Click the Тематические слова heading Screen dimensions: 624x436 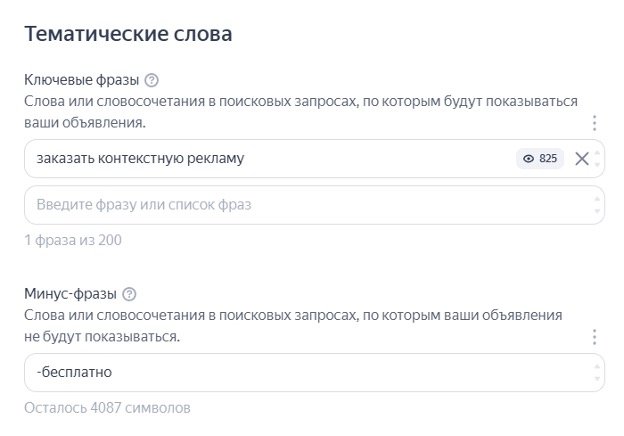(x=127, y=34)
